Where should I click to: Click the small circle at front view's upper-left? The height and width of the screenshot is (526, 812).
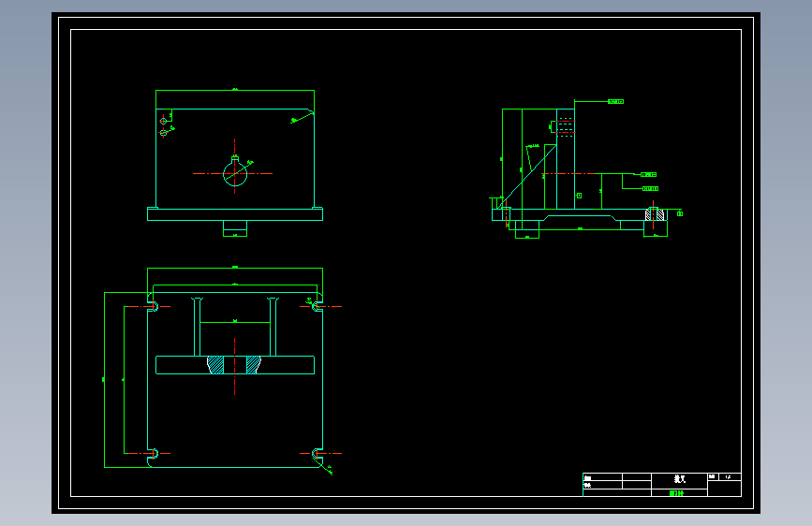(x=163, y=121)
